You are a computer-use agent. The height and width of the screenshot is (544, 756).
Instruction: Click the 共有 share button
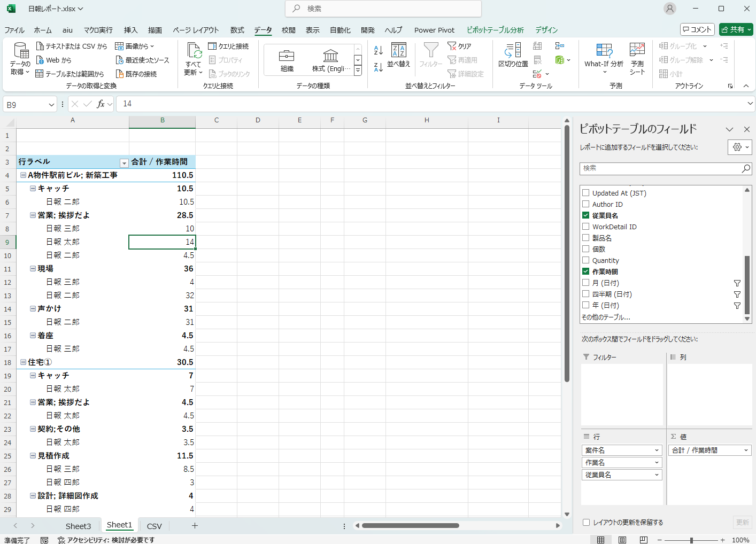coord(736,29)
